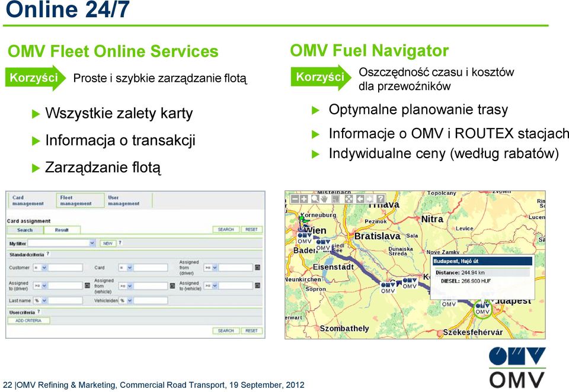Click help icon beside Standardcriteria
Viewport: 569px width, 392px height.
[48, 254]
